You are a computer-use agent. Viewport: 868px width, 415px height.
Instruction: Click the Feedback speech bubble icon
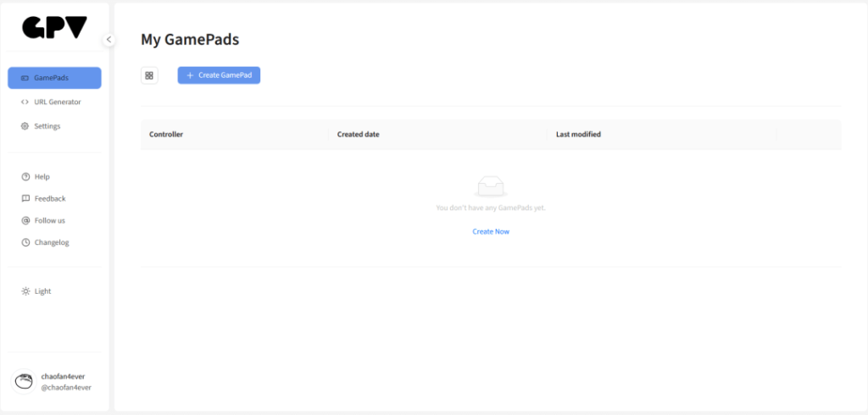[25, 199]
